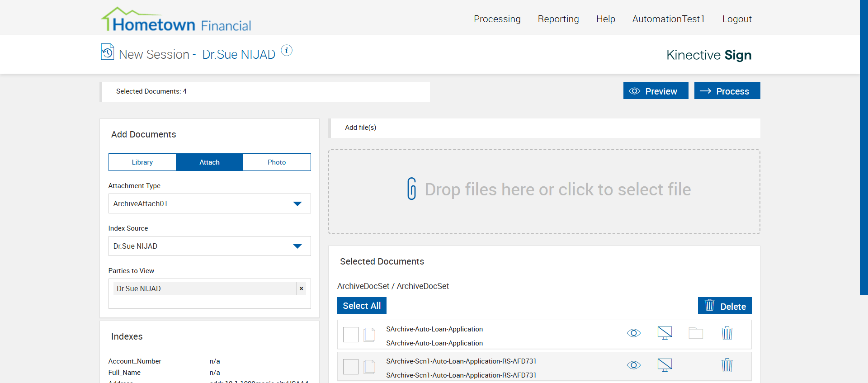868x383 pixels.
Task: Click the Kinective Sign product title
Action: click(709, 55)
